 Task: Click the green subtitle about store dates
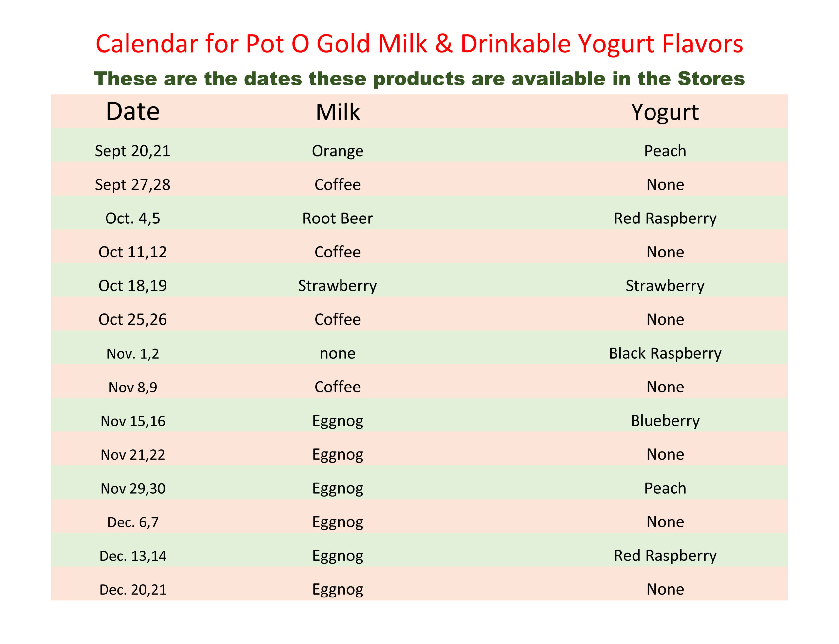click(419, 79)
